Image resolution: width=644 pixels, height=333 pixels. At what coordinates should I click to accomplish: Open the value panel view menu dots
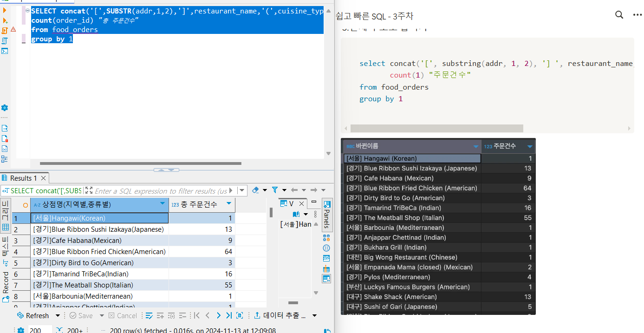click(315, 214)
